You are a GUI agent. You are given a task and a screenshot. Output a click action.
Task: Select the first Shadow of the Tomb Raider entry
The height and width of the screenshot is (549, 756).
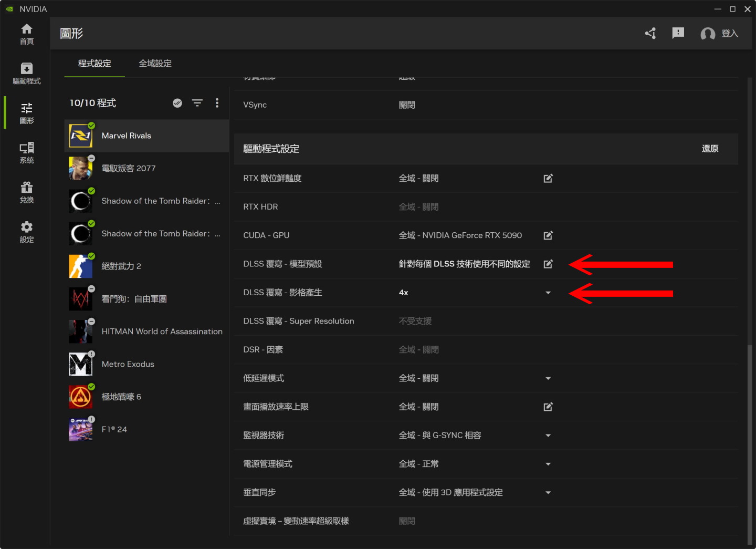tap(146, 201)
